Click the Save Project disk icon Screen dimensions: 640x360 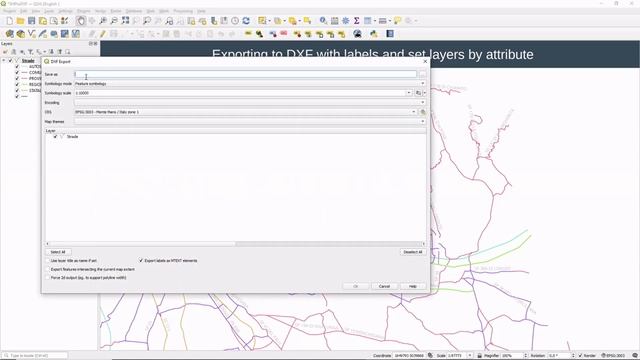click(31, 21)
